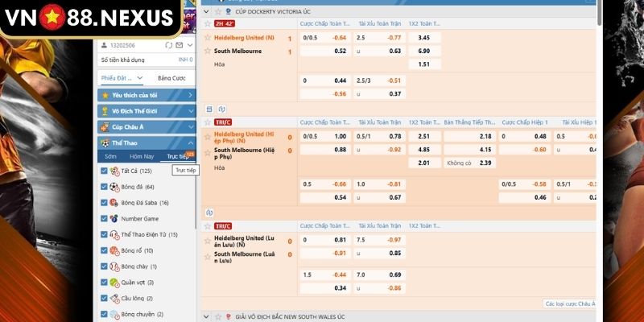644x322 pixels.
Task: Click the refresh icon below the Hiệp Phụ match
Action: click(209, 213)
